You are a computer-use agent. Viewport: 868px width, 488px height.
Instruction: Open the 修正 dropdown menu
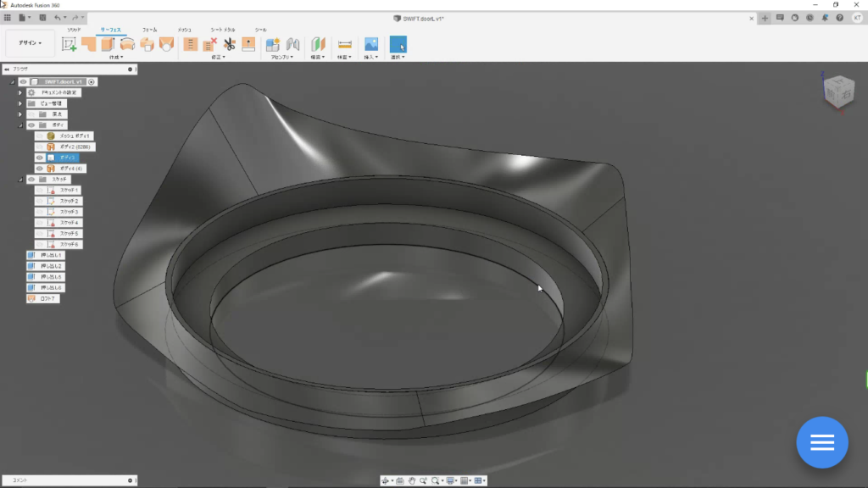(x=218, y=57)
